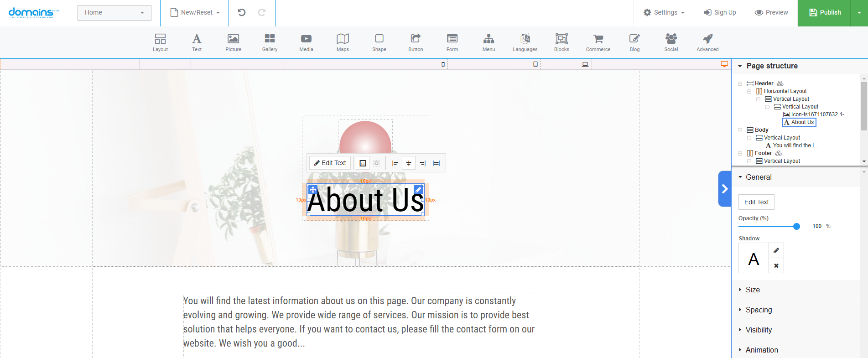The width and height of the screenshot is (868, 358).
Task: Add a Maps element
Action: click(343, 39)
